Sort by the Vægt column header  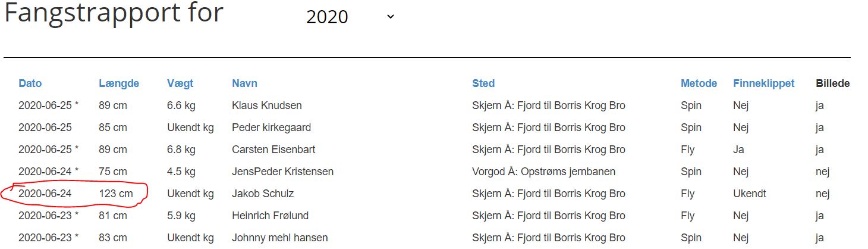coord(180,83)
